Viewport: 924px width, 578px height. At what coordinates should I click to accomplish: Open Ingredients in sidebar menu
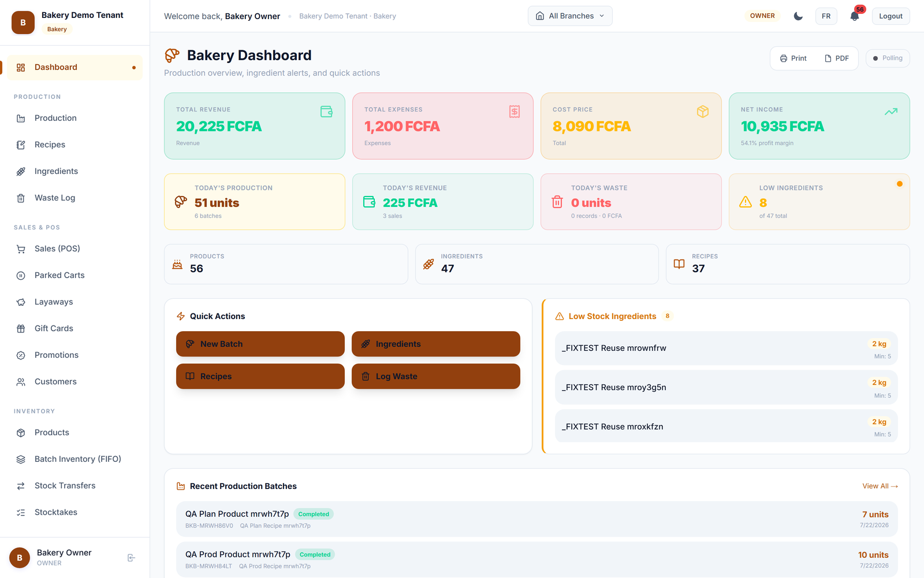click(75, 171)
